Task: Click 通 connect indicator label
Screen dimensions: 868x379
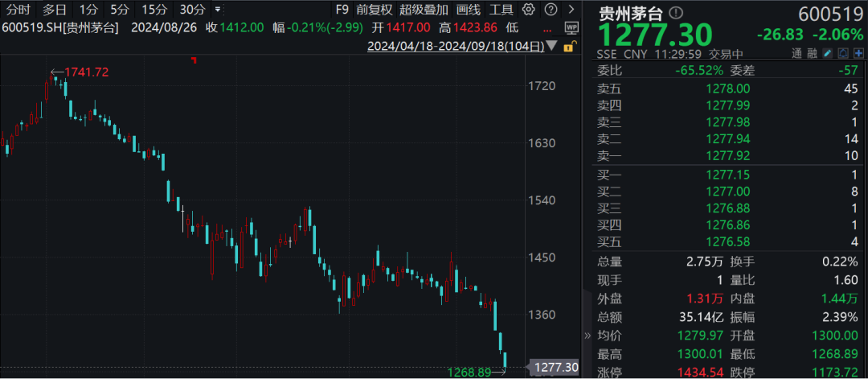Action: [x=796, y=54]
